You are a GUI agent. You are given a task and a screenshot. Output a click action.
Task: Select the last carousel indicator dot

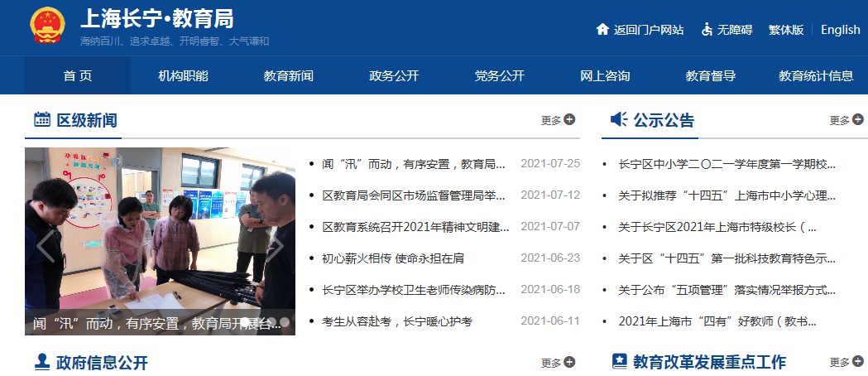[285, 321]
